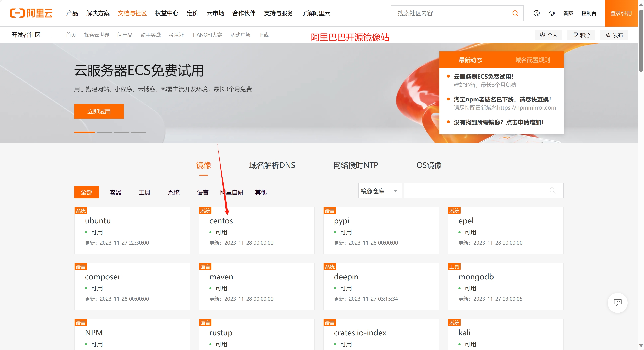Viewport: 644px width, 350px height.
Task: Click the Aliyun logo
Action: click(x=31, y=13)
